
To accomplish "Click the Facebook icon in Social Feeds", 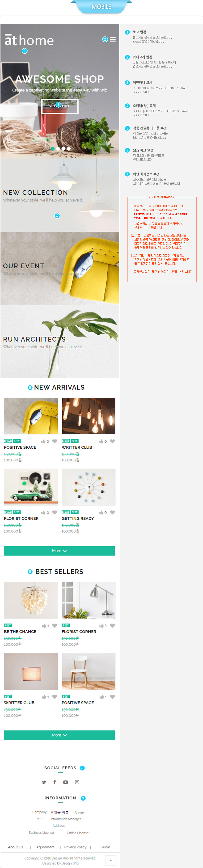I will click(55, 782).
